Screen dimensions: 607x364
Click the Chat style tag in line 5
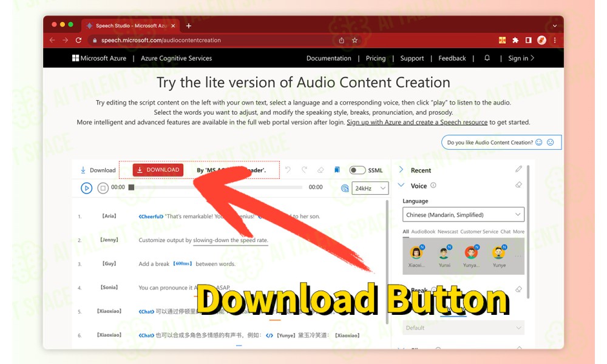[146, 311]
